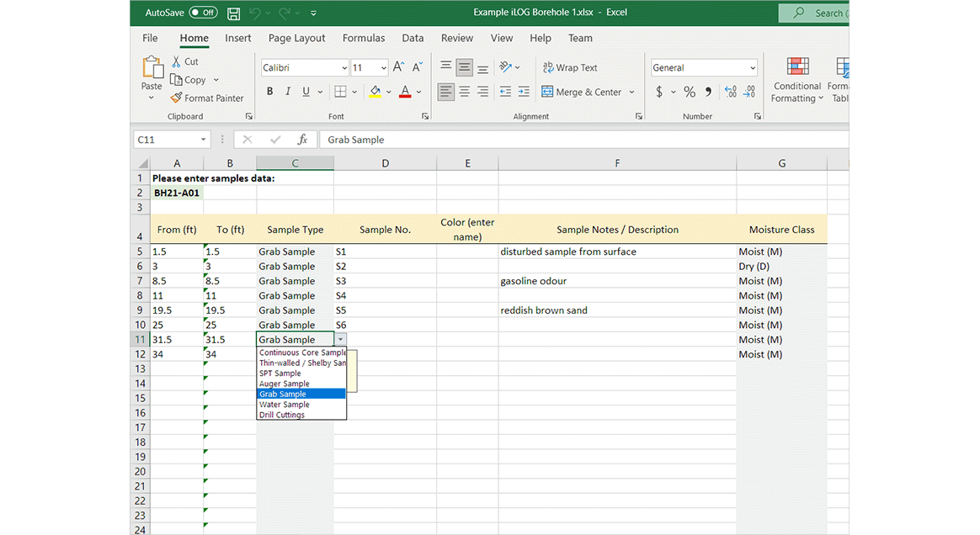Toggle Wrap Text
Screen dimensions: 980x535
pyautogui.click(x=569, y=67)
